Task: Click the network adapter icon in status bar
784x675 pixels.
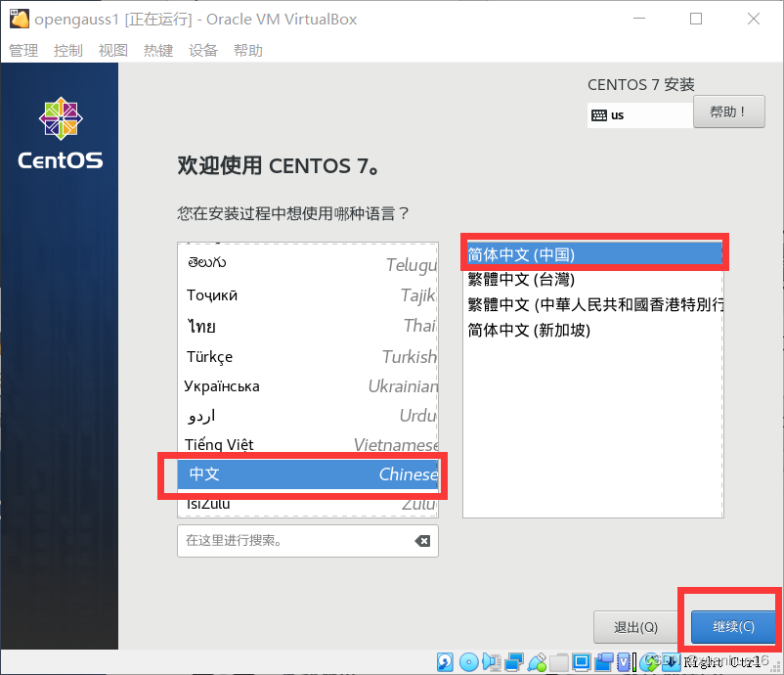Action: 512,662
